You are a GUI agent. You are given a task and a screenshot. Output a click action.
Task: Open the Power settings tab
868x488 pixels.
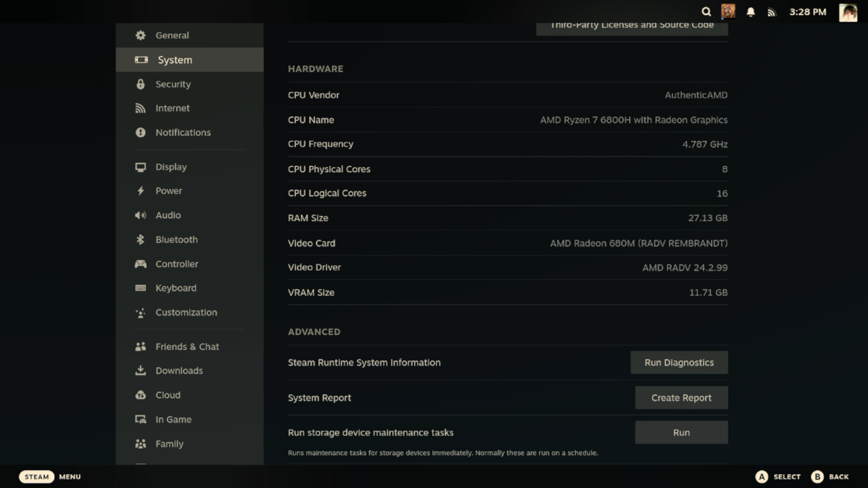coord(189,191)
